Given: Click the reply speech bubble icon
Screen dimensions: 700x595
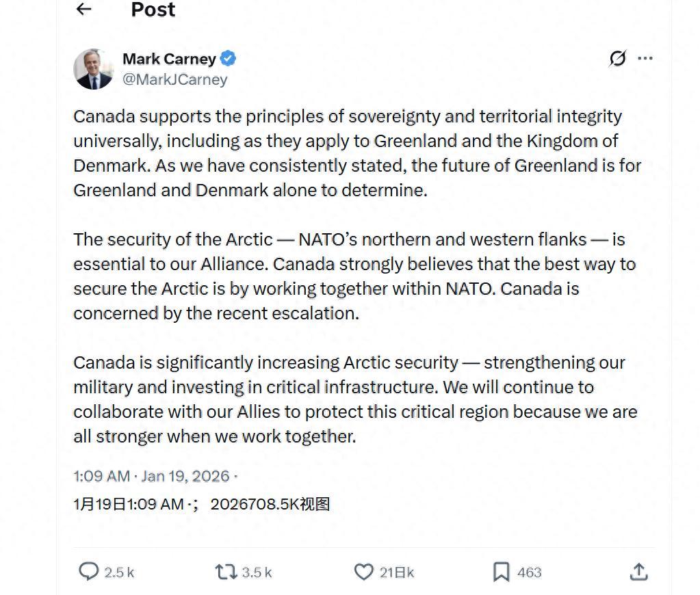Looking at the screenshot, I should 89,571.
